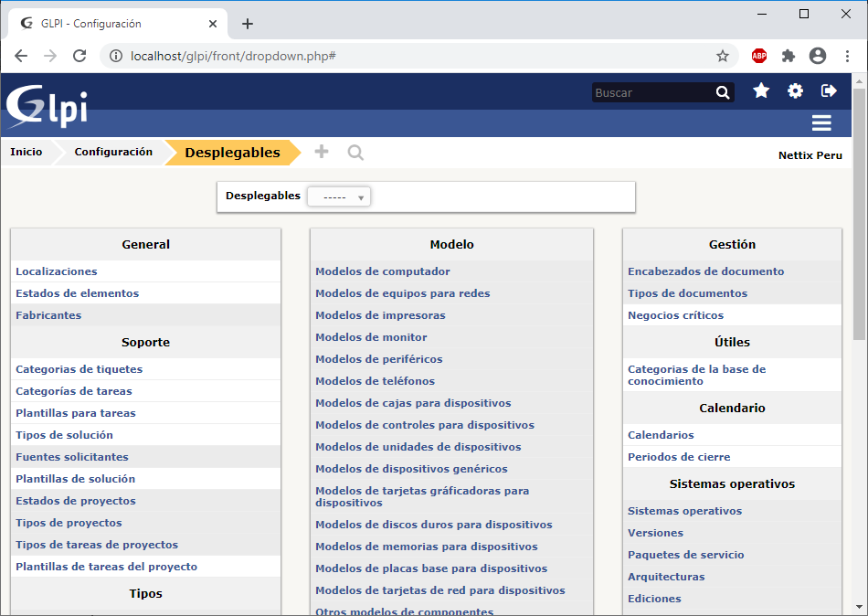Click inside the Buscar search field
Screen dimensions: 868x616
pyautogui.click(x=651, y=92)
